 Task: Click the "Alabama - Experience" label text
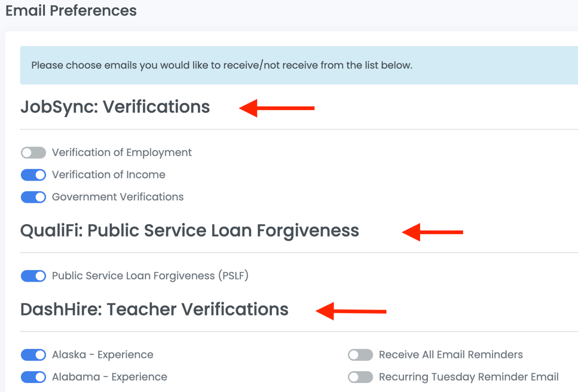[109, 376]
